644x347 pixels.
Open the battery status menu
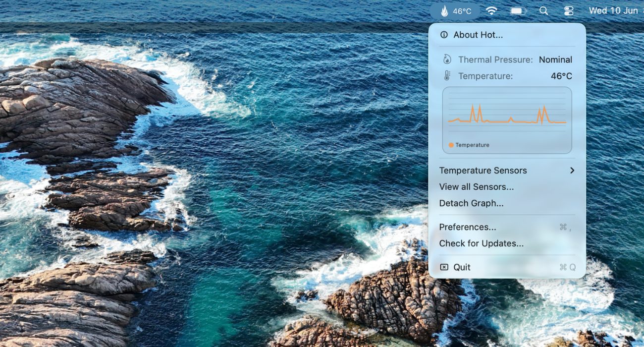[518, 11]
